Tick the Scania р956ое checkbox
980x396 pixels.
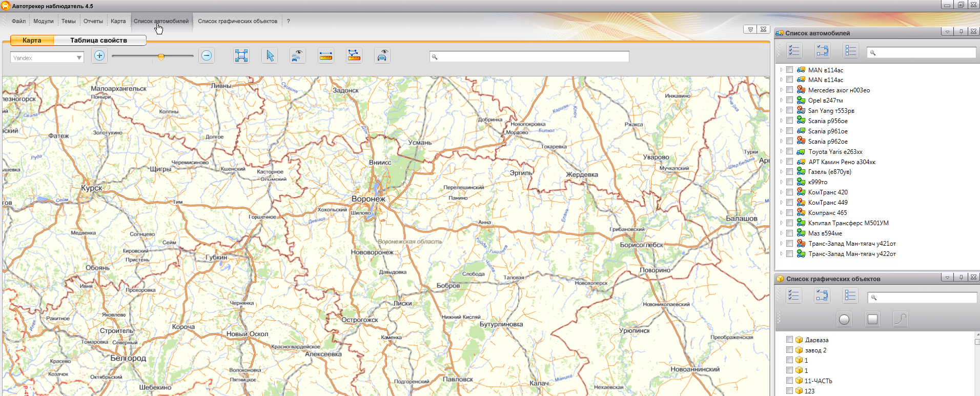(790, 121)
